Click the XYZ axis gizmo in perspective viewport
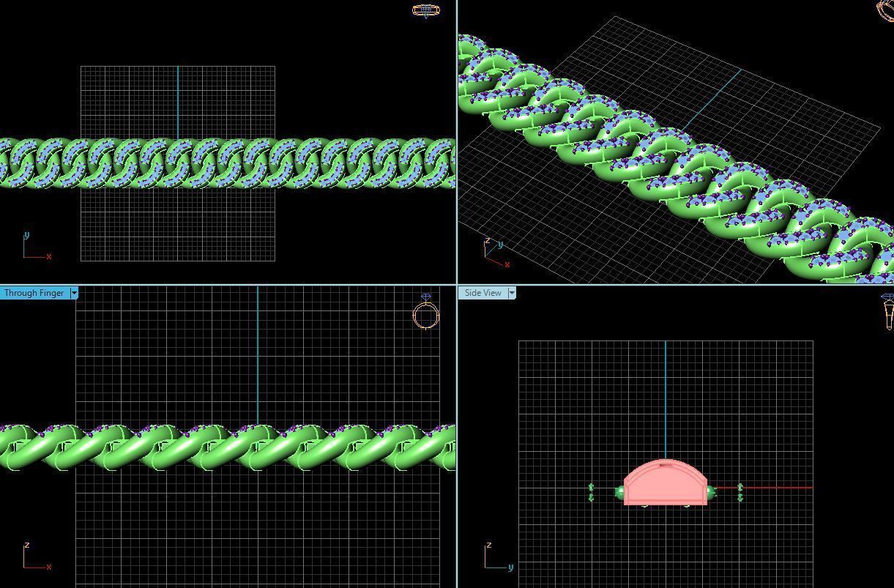Viewport: 894px width, 588px height. click(x=496, y=253)
